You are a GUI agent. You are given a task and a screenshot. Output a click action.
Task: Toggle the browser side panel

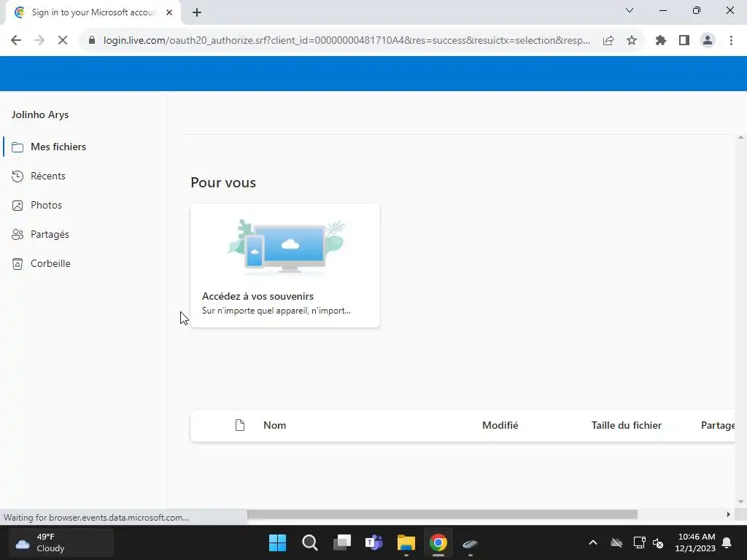click(x=684, y=41)
